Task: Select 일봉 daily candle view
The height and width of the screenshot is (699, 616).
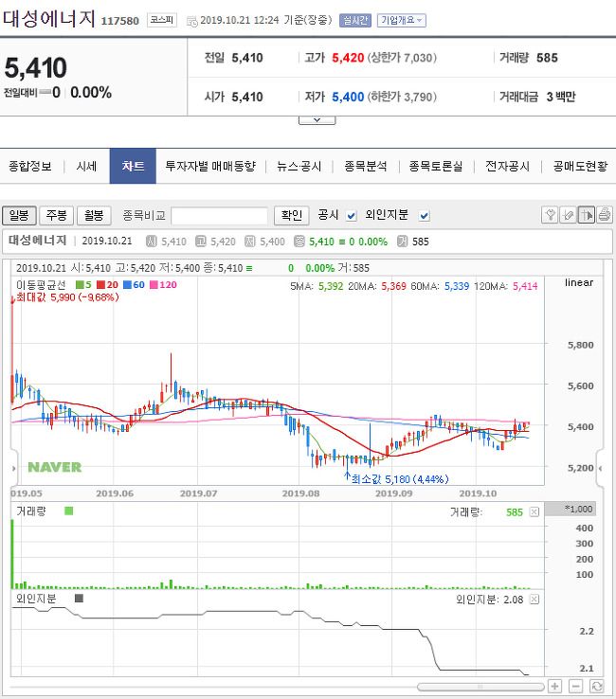Action: click(x=19, y=216)
